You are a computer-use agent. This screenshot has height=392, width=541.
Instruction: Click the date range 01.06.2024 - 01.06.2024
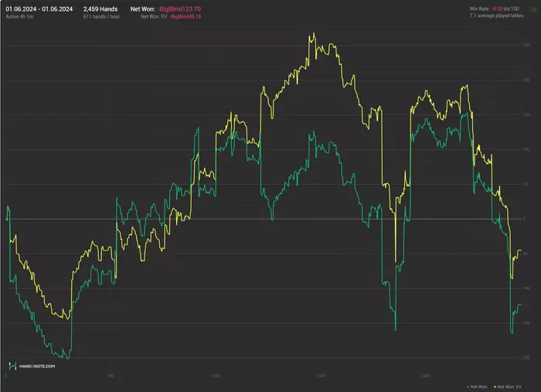39,9
